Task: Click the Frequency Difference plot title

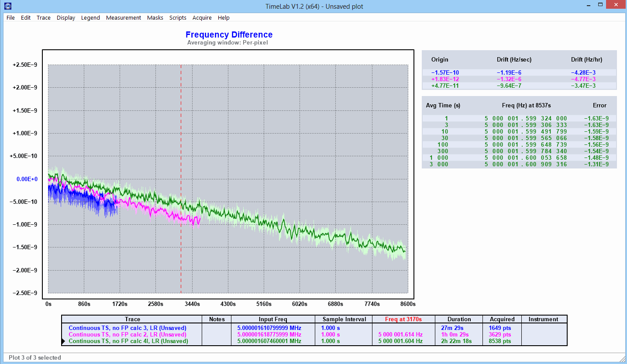Action: [x=229, y=34]
